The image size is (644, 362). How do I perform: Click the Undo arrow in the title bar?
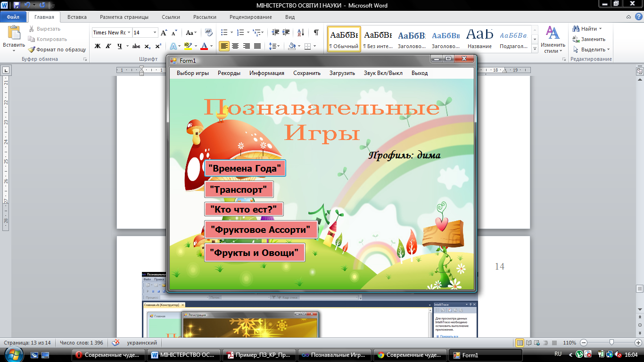click(x=28, y=6)
